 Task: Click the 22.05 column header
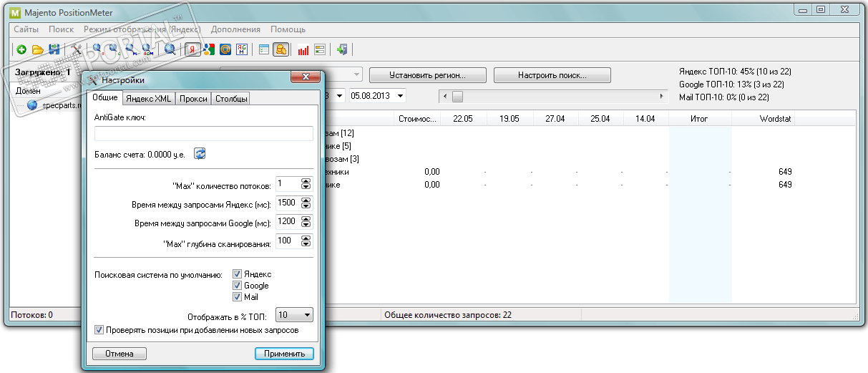click(x=463, y=119)
